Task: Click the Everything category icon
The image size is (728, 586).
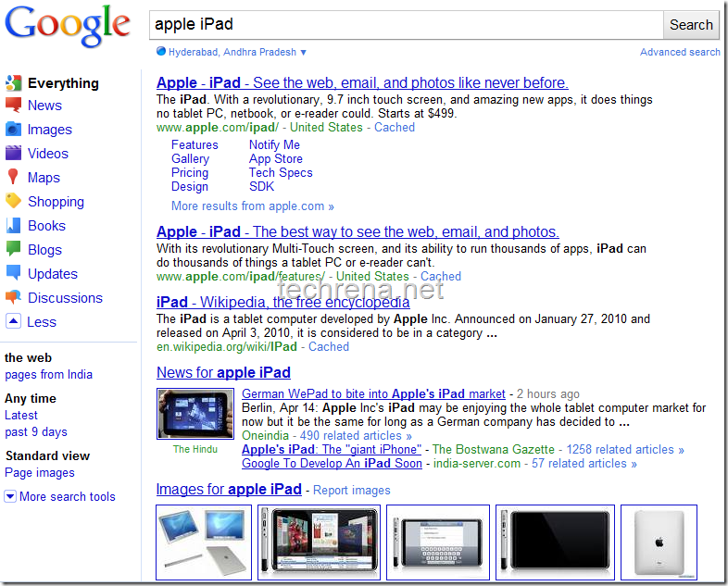Action: (x=14, y=83)
